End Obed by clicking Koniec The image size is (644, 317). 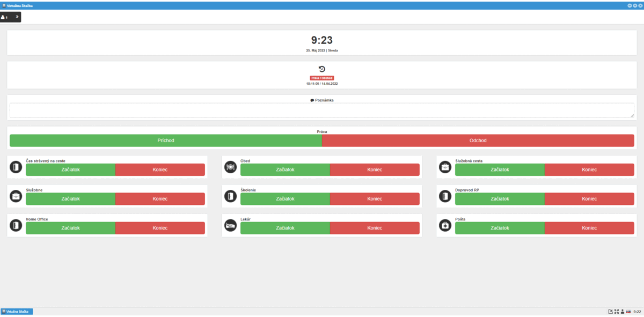click(375, 169)
